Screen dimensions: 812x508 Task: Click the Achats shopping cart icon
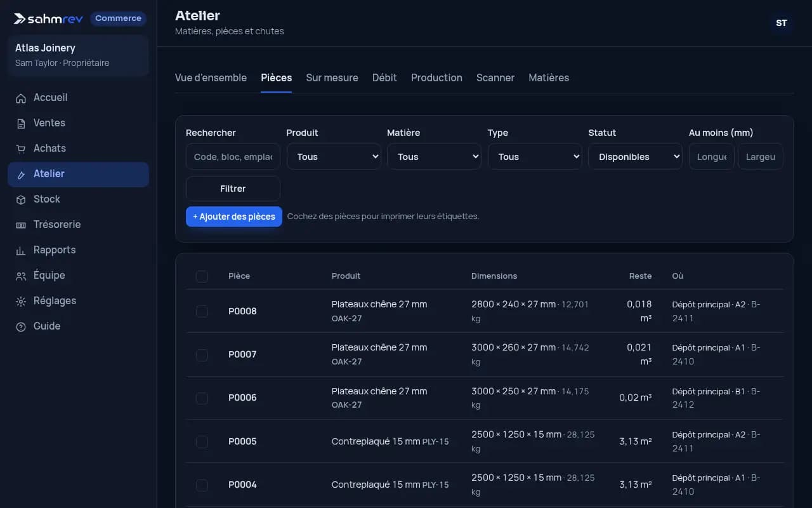pos(21,149)
